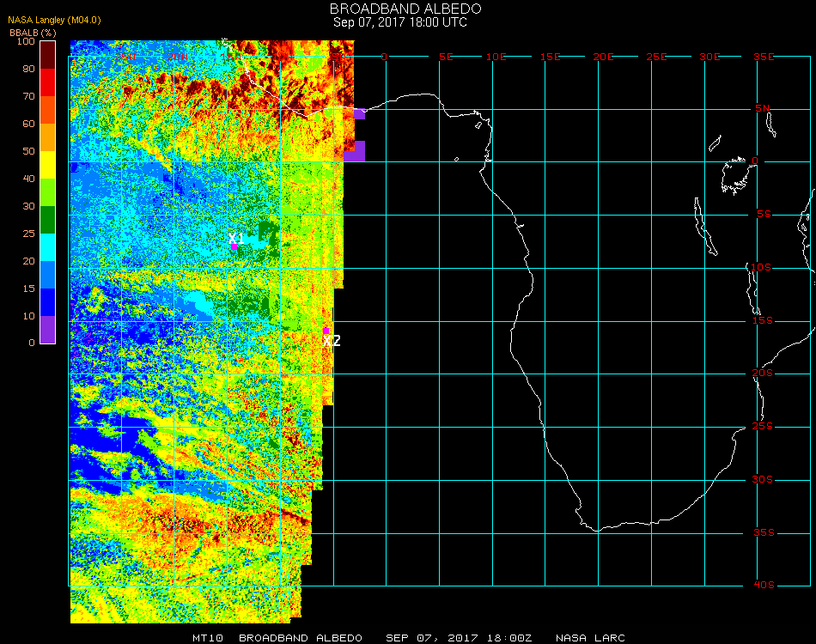Select the dark red 80-100 colorbar segment

[48, 55]
